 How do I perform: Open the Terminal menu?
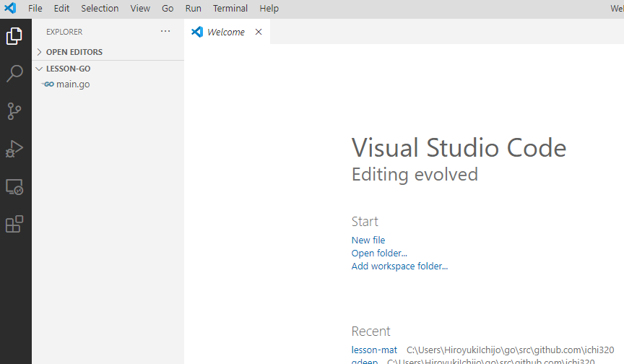[230, 9]
